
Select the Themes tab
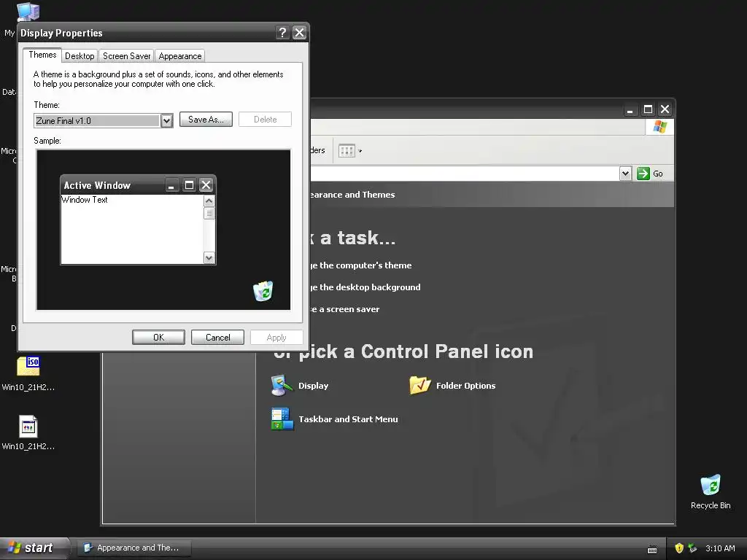(42, 55)
